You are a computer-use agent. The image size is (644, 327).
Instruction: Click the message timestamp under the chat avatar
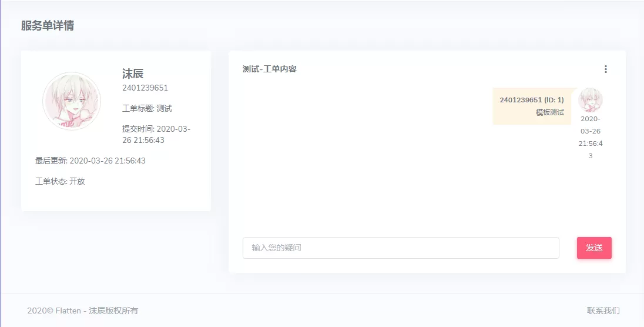590,138
